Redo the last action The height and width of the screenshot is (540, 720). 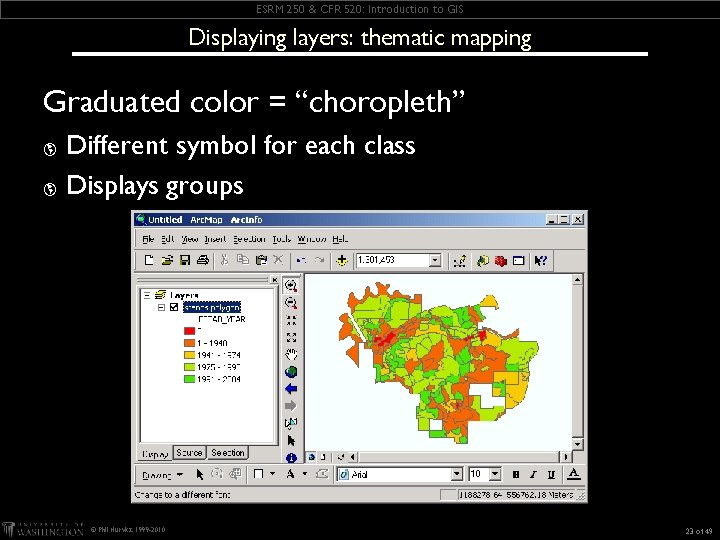click(319, 260)
